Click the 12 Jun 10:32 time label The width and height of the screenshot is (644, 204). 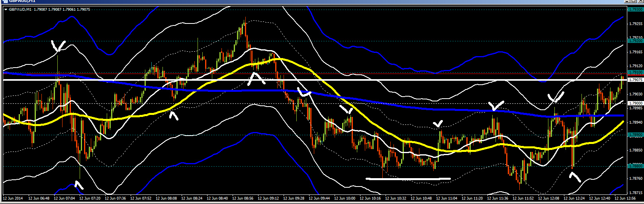pos(396,198)
